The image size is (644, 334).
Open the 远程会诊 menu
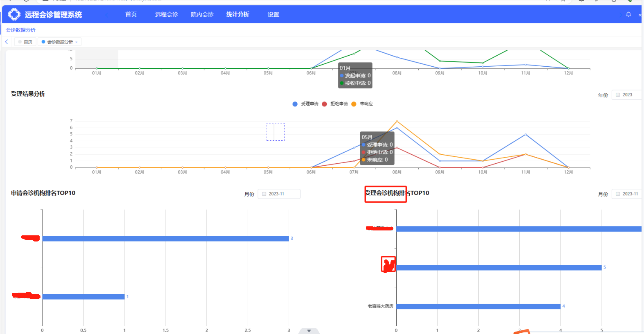pyautogui.click(x=166, y=14)
